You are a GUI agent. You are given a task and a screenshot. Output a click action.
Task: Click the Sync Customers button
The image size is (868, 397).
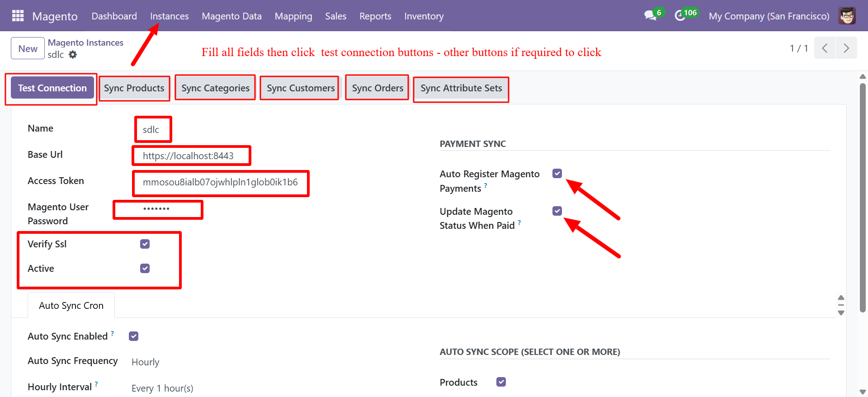coord(299,88)
